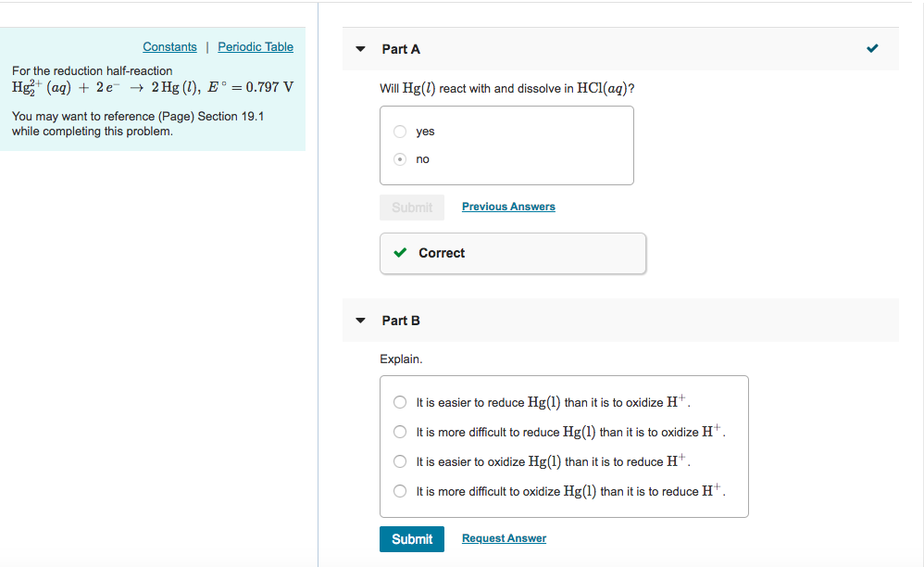The image size is (924, 567).
Task: Choose 'easier to reduce Hg(l)' option
Action: pos(400,402)
